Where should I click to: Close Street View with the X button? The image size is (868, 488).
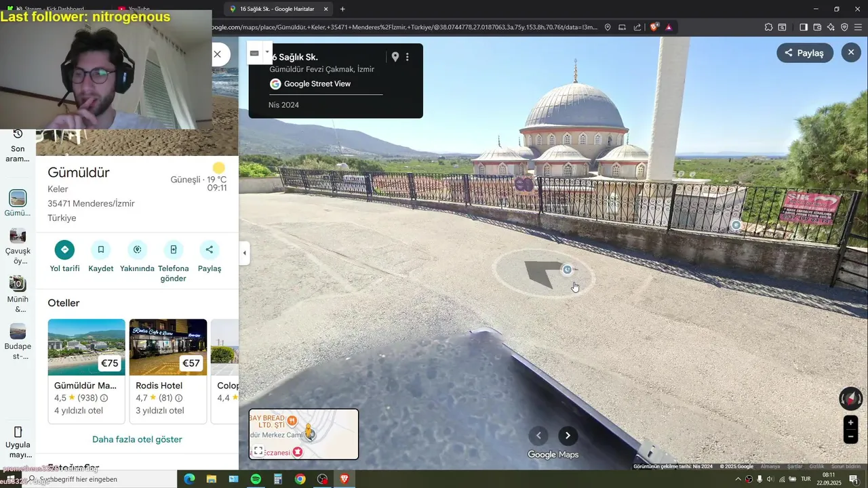click(x=851, y=52)
